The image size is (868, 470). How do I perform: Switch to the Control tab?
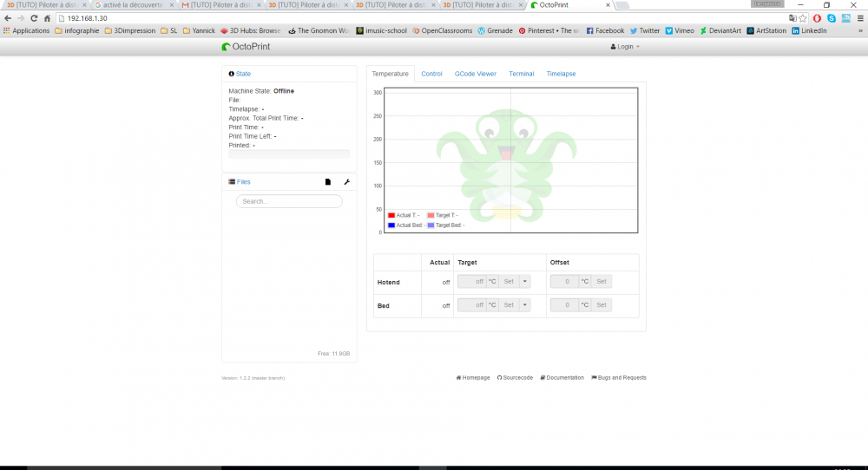pos(431,74)
